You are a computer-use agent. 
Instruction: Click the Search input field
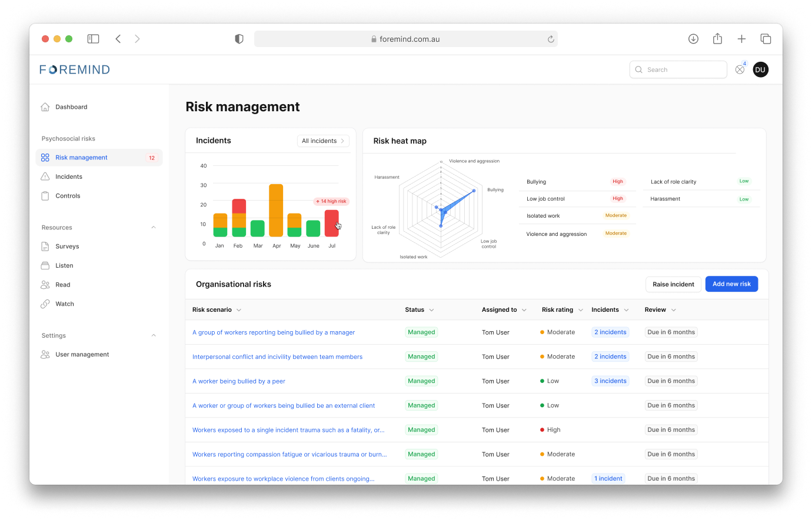click(x=683, y=69)
